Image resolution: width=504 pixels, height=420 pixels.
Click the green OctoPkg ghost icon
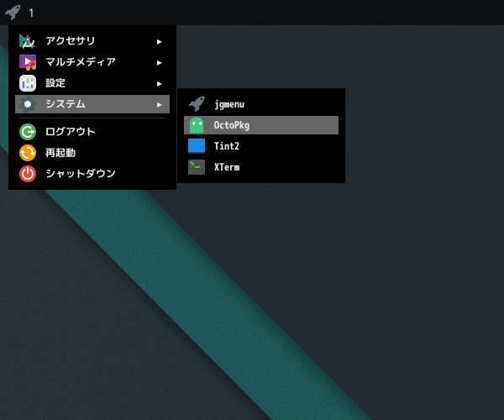click(x=197, y=125)
